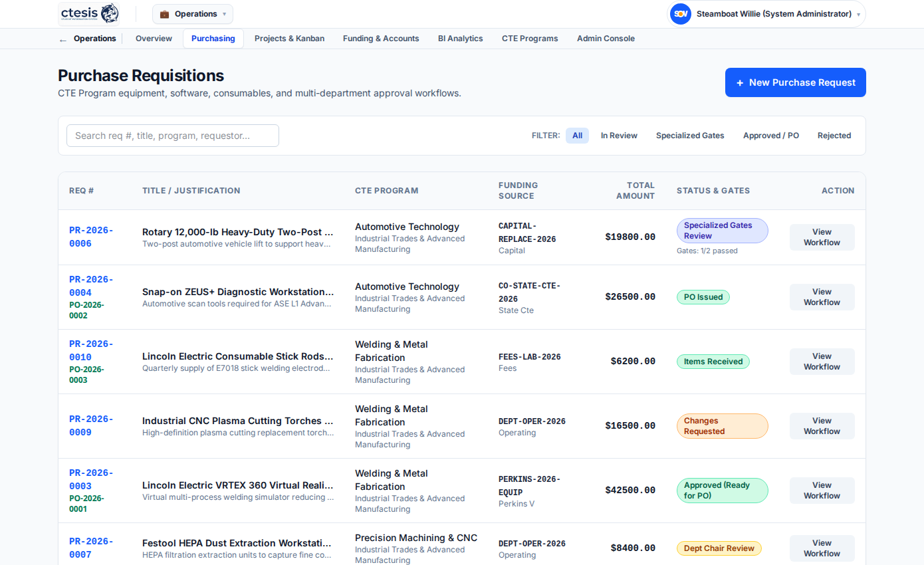Switch to the CTE Programs tab
Screen dimensions: 924x565
(x=530, y=39)
